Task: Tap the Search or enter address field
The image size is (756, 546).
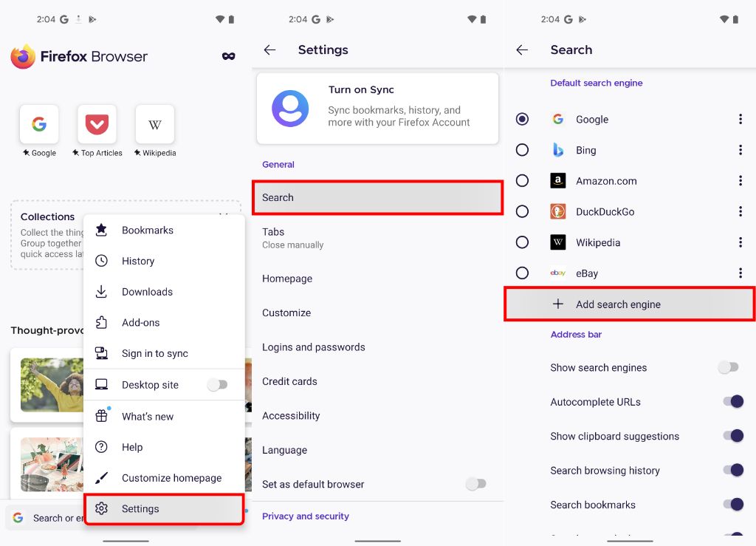Action: 46,518
